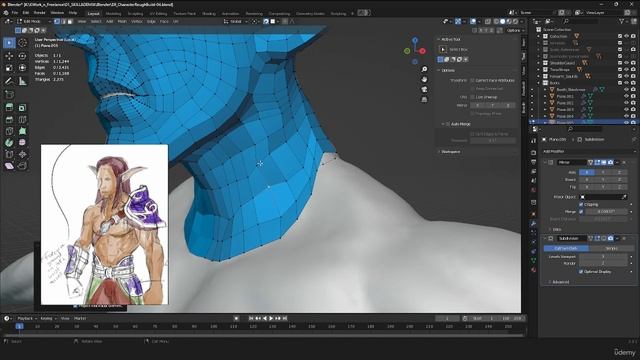Click the Levels Viewport value field
The image size is (640, 360).
pyautogui.click(x=603, y=256)
